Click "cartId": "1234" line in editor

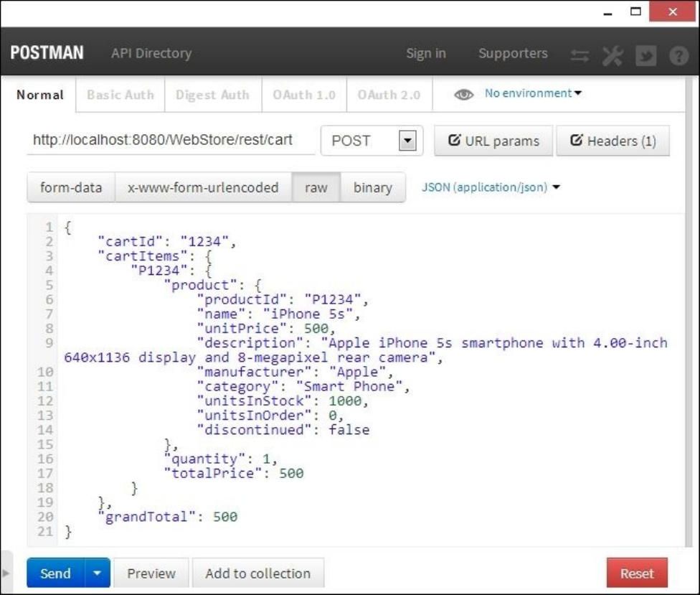166,242
